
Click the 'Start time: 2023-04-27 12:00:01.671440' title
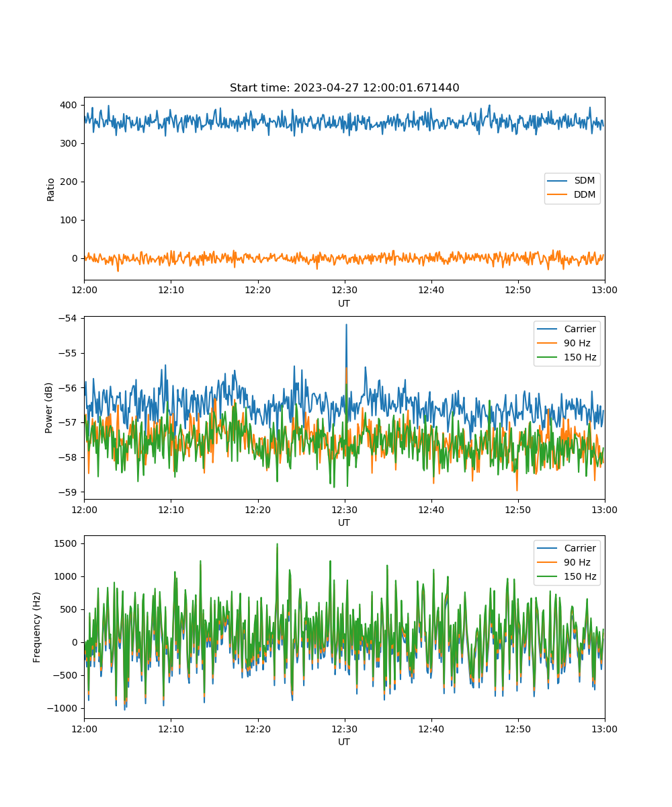click(x=344, y=88)
